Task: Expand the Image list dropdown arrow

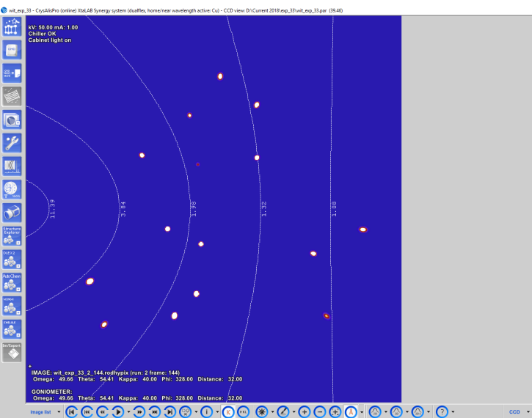Action: point(59,412)
